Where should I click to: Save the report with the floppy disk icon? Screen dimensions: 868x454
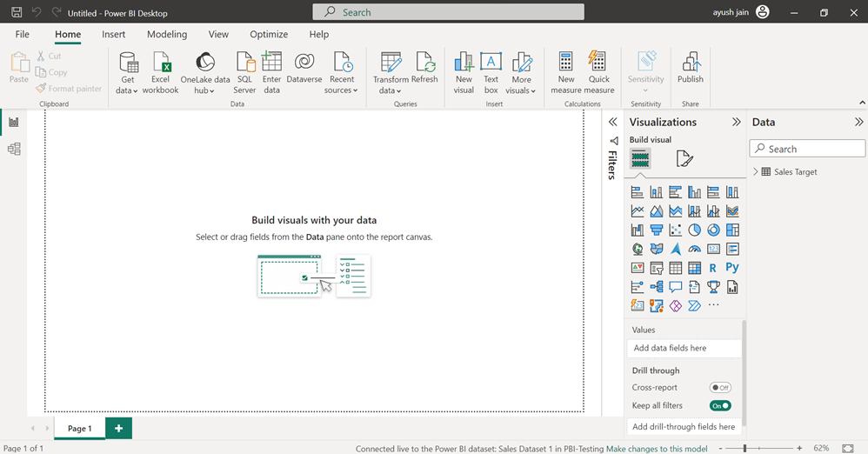point(16,12)
